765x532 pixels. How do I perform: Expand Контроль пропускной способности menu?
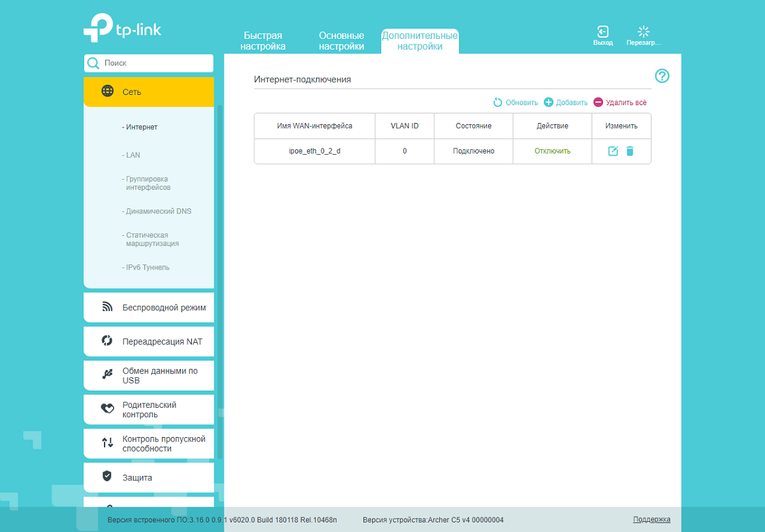click(149, 443)
